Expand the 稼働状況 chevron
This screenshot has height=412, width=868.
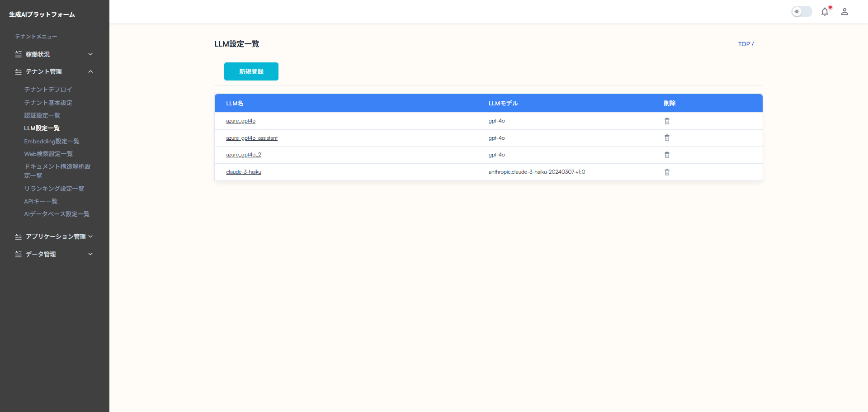click(x=90, y=54)
